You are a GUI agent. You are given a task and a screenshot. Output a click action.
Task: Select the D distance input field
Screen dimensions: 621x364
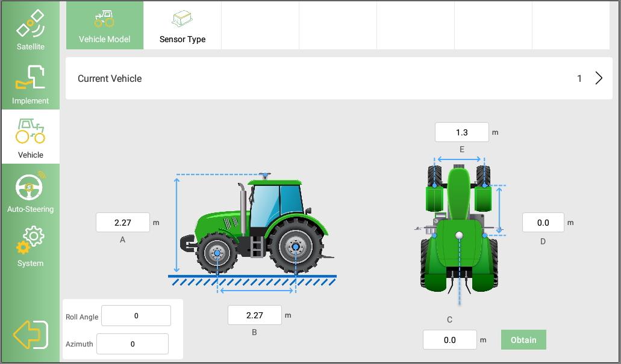(x=543, y=223)
